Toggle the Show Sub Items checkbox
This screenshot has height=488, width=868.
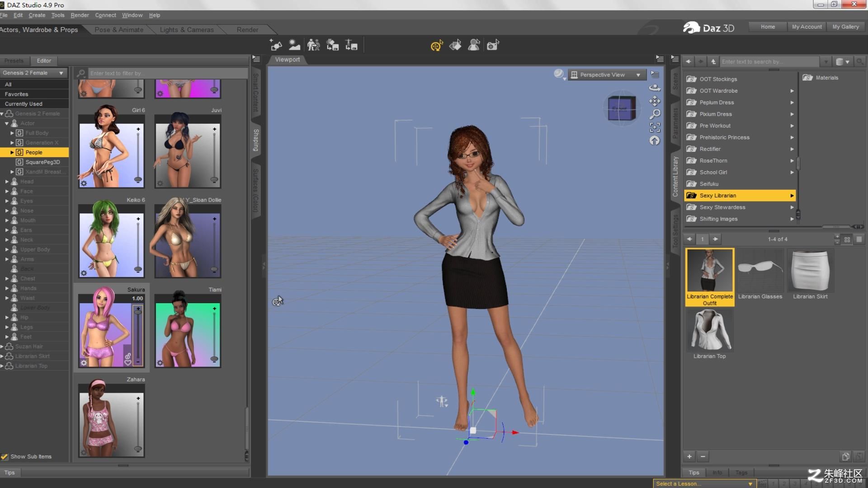tap(5, 457)
